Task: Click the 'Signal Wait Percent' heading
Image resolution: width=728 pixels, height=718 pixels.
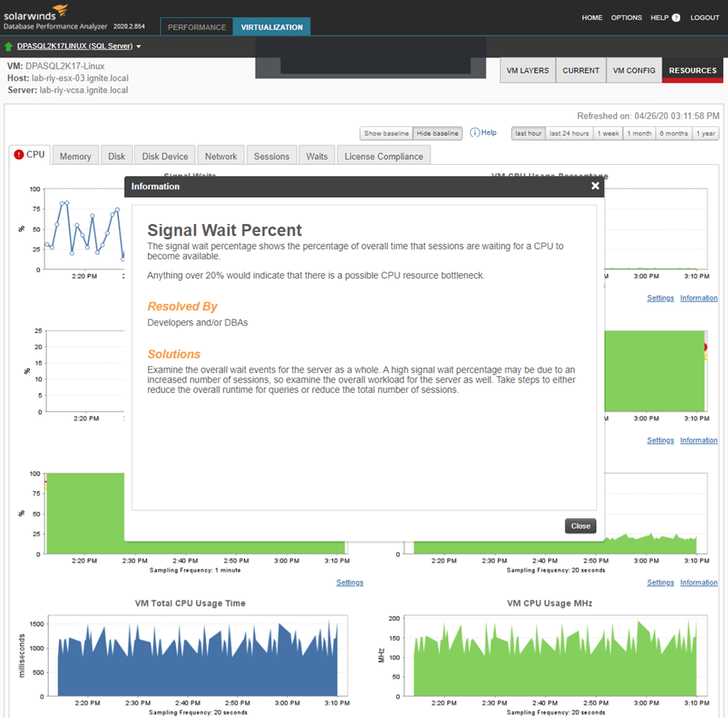Action: (x=224, y=230)
